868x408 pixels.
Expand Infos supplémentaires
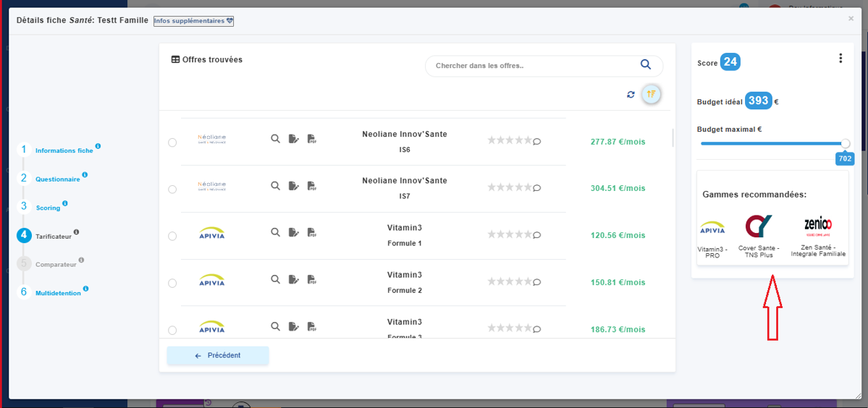[x=193, y=21]
